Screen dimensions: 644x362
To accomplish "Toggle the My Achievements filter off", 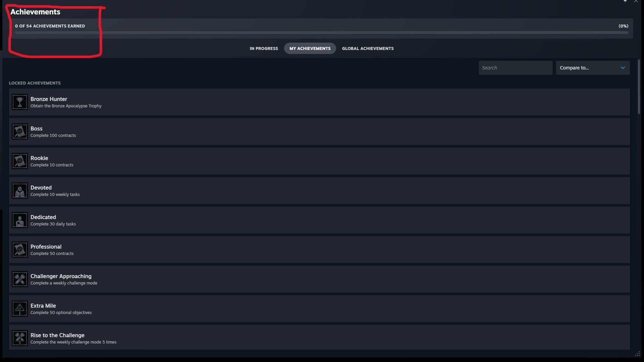I will point(310,48).
